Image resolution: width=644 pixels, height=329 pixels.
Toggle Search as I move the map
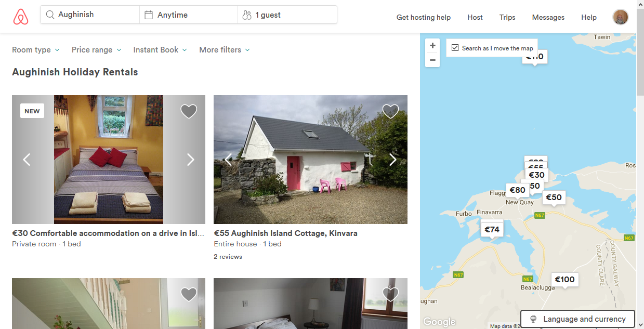point(455,48)
